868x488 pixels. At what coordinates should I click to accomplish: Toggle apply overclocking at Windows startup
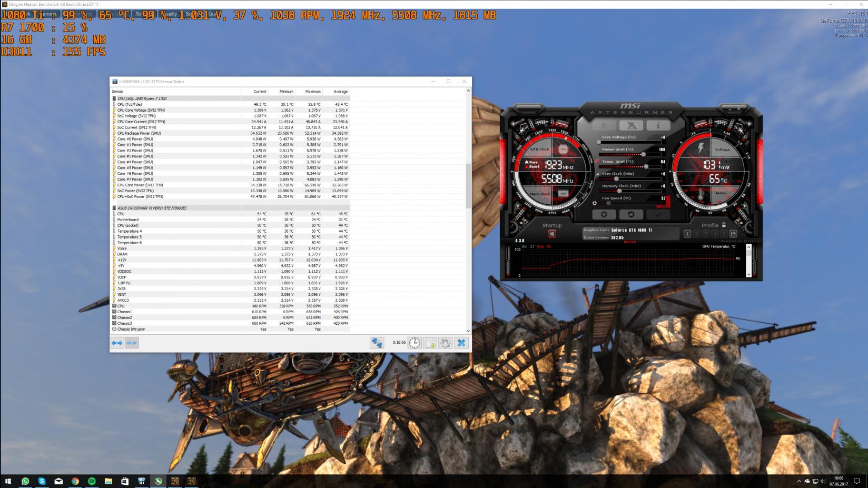(x=552, y=234)
